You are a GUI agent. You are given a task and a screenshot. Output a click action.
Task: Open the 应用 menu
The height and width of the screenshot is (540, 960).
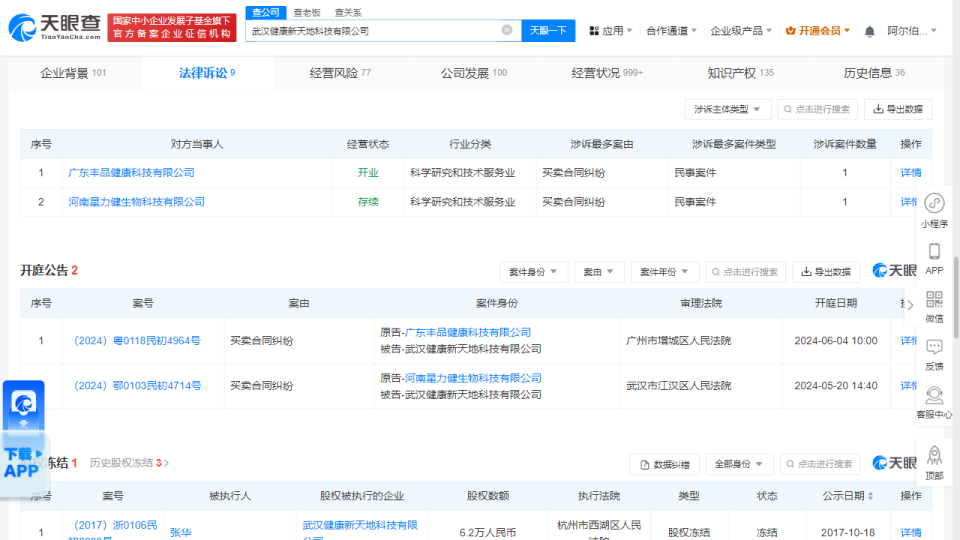click(x=610, y=31)
